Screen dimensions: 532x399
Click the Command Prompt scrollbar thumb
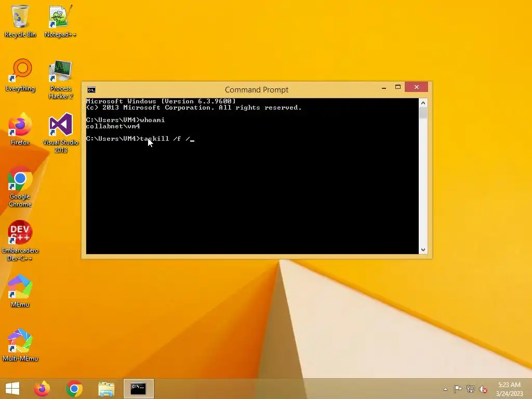423,113
